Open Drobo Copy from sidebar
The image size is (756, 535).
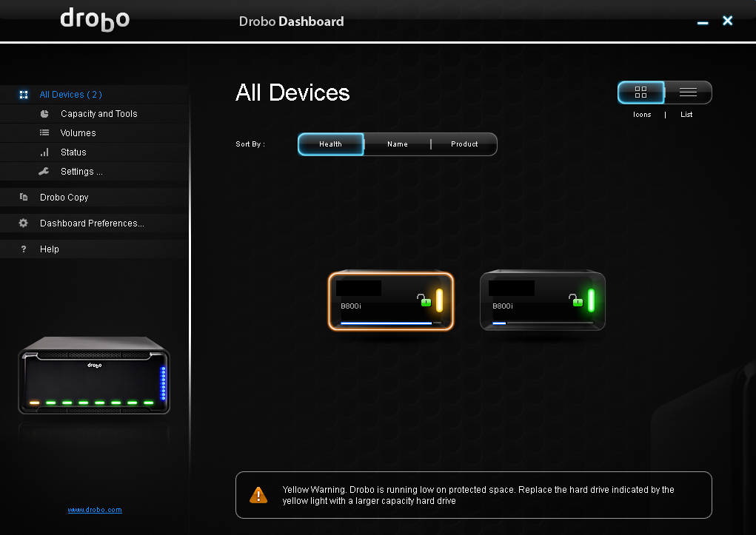95,197
